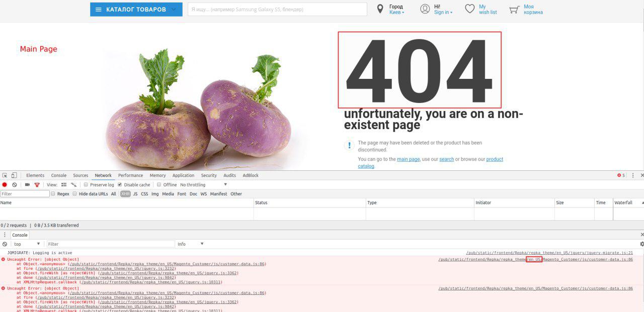Screen dimensions: 644x312
Task: Click the site search input field
Action: (x=277, y=10)
